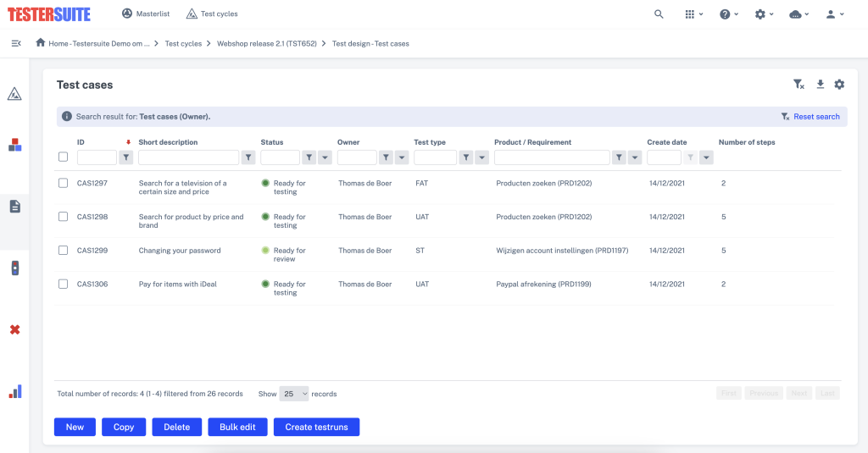Viewport: 868px width, 453px height.
Task: Expand the Owner filter dropdown arrow
Action: (x=402, y=157)
